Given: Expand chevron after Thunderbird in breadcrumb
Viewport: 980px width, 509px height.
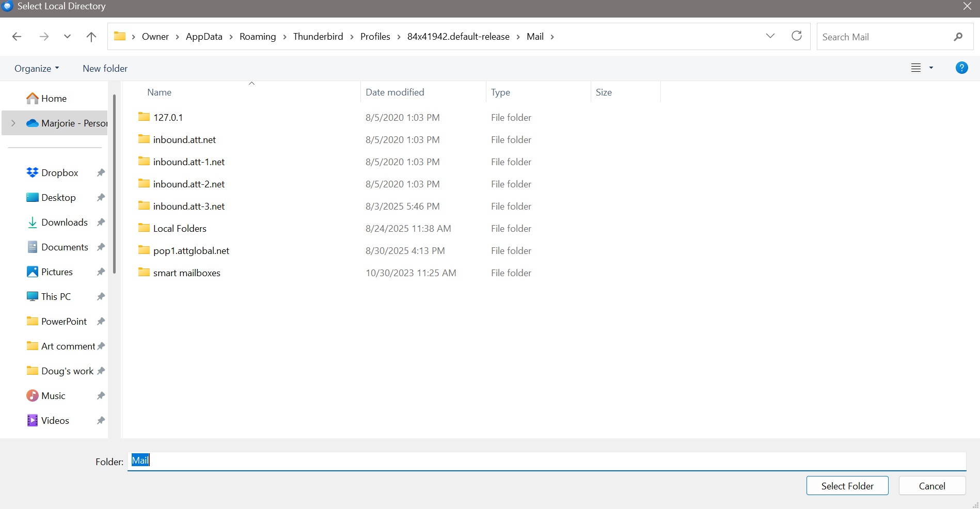Looking at the screenshot, I should click(x=352, y=37).
